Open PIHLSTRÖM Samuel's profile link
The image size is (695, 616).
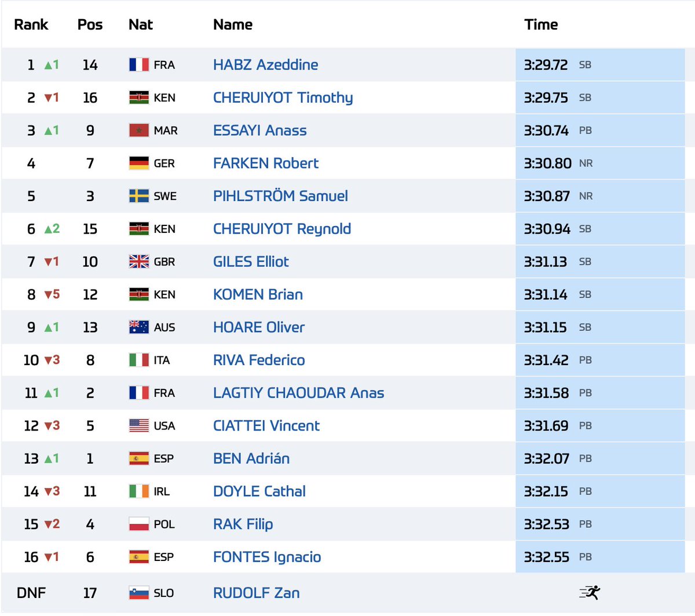point(280,196)
